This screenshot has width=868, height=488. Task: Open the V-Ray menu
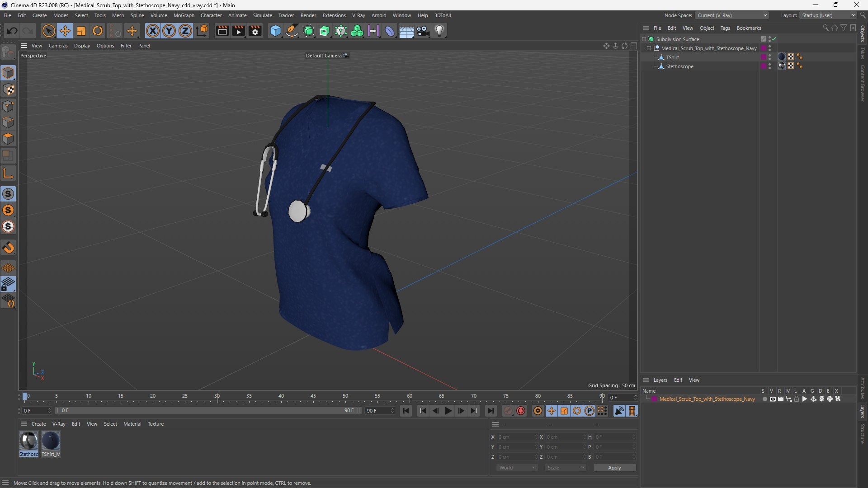click(359, 15)
